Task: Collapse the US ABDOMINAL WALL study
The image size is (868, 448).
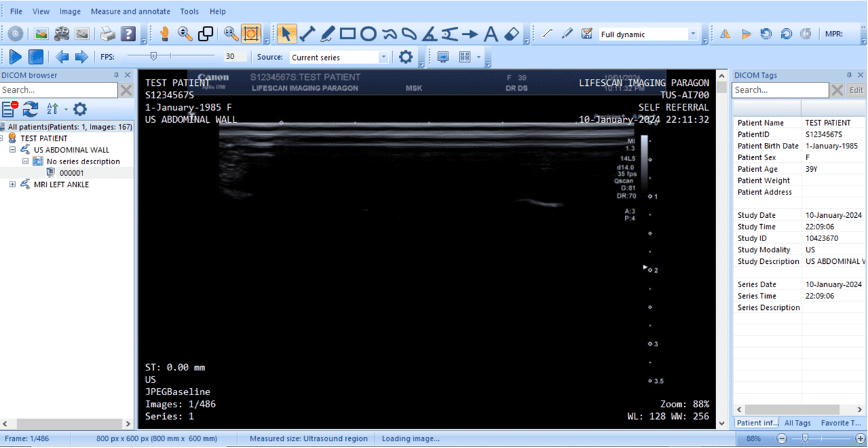Action: tap(12, 150)
